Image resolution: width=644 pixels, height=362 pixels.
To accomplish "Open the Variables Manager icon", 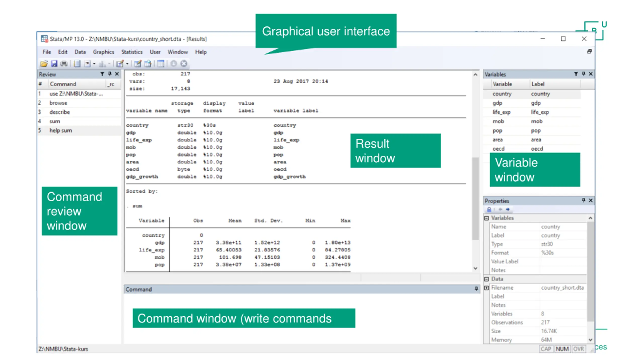I will point(160,64).
